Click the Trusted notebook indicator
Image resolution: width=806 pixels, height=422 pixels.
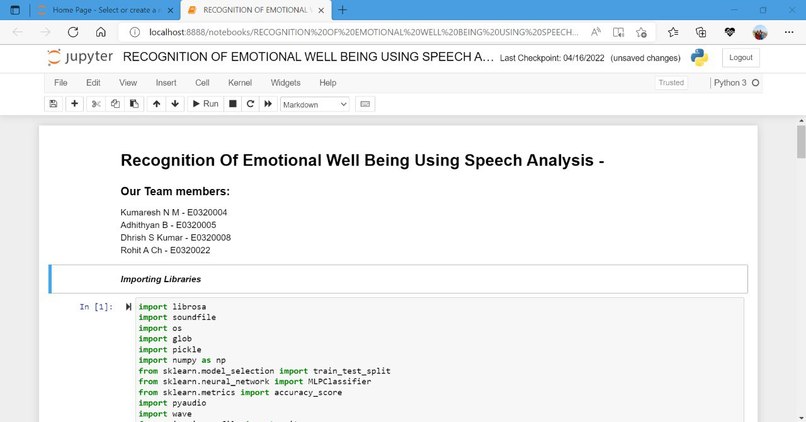point(671,83)
